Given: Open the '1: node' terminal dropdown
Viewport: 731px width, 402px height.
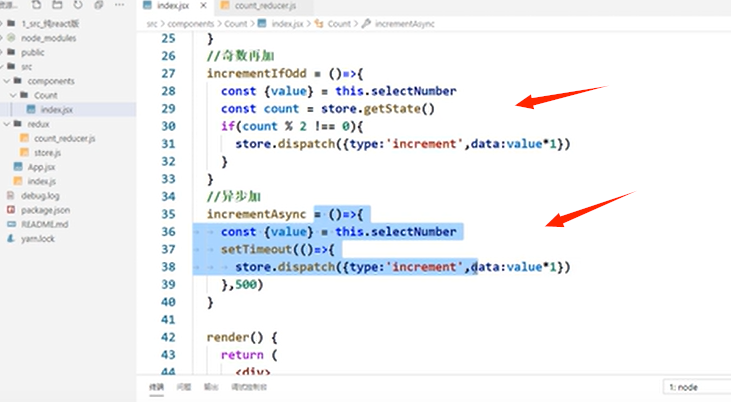Looking at the screenshot, I should click(x=697, y=387).
